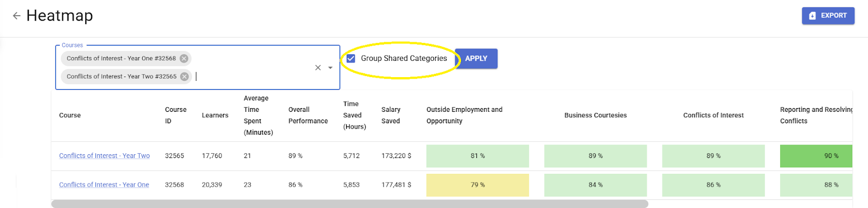The height and width of the screenshot is (208, 868).
Task: Click the Salary Saved column header
Action: [391, 115]
